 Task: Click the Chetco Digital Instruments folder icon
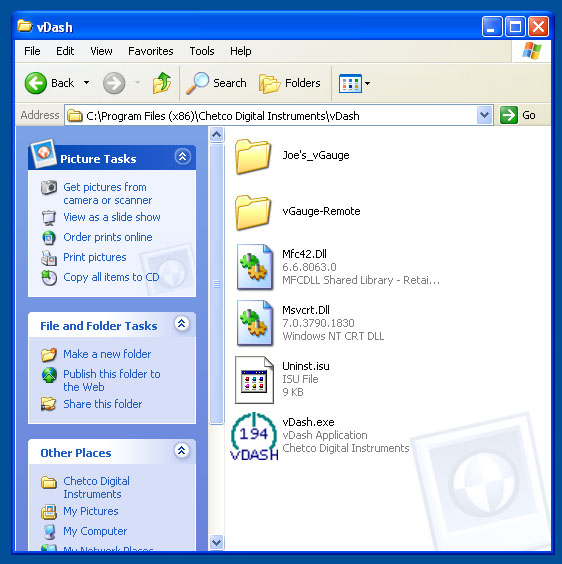[x=49, y=482]
